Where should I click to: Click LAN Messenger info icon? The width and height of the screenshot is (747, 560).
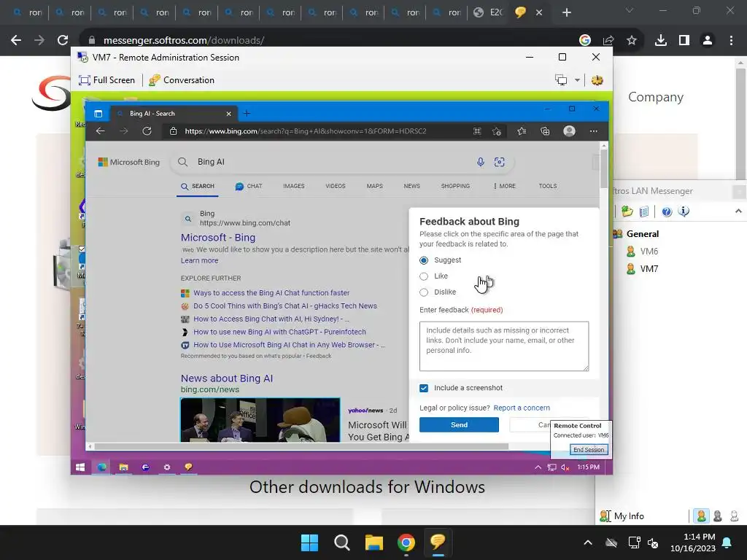coord(684,211)
